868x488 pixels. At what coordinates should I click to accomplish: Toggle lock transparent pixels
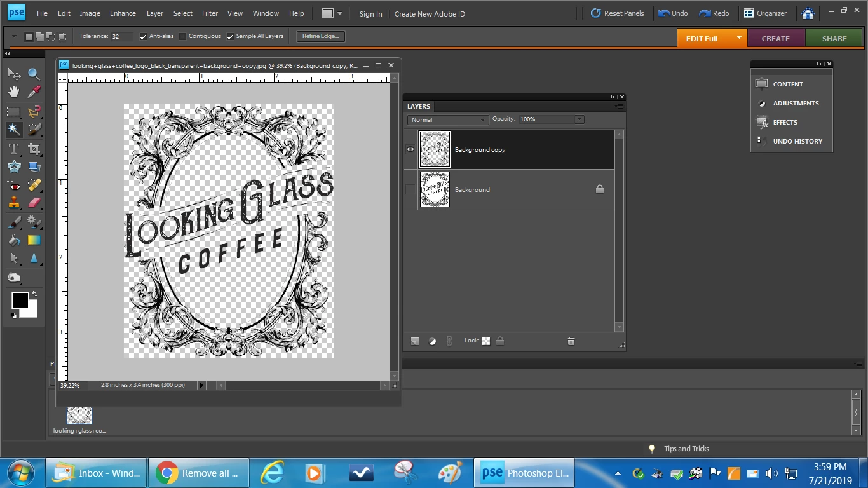pyautogui.click(x=486, y=341)
